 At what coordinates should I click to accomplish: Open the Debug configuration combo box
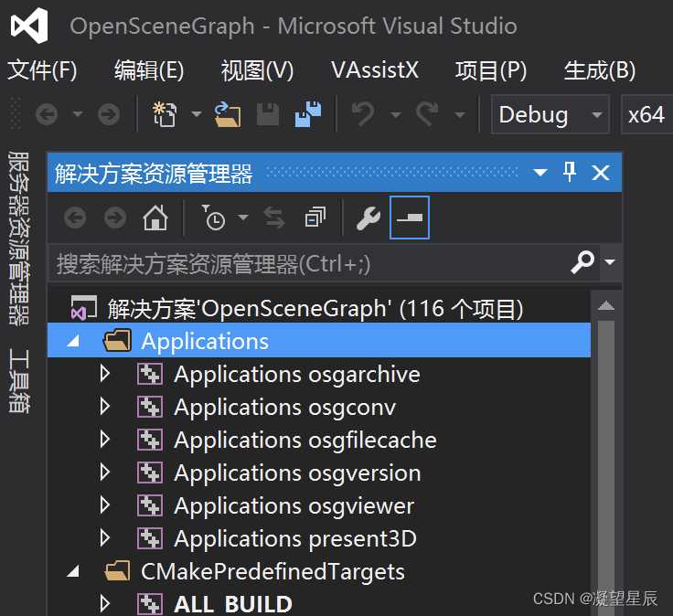[550, 114]
